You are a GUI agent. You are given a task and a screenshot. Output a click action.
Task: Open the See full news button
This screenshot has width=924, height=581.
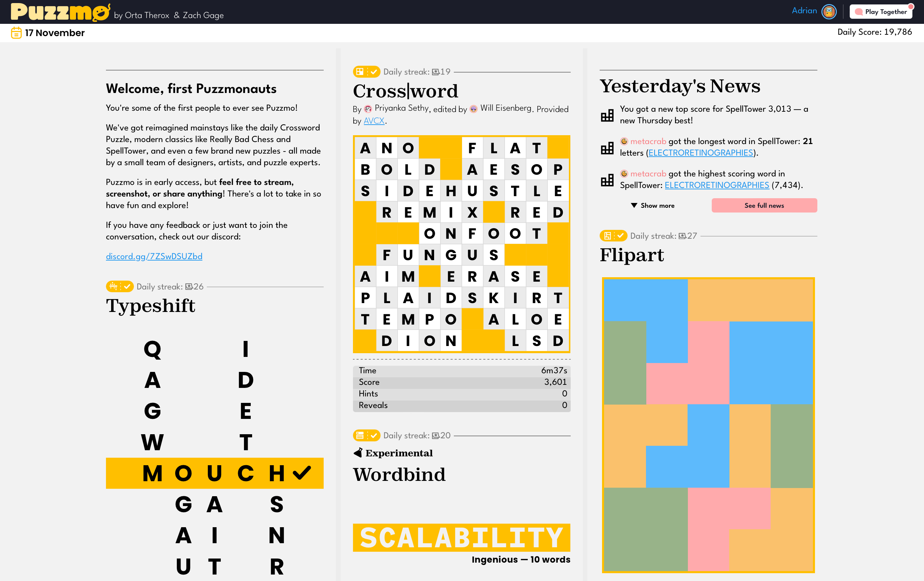[x=764, y=205]
